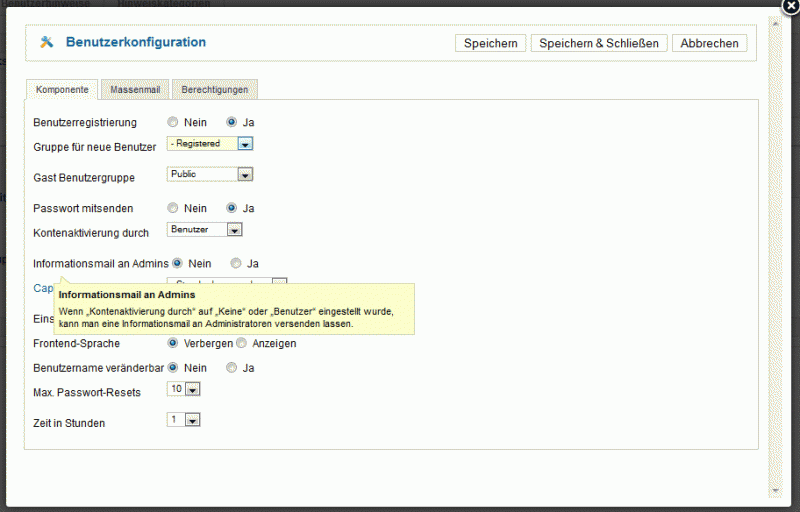Open the Zeit in Stunden dropdown
This screenshot has height=512, width=800.
coord(183,420)
